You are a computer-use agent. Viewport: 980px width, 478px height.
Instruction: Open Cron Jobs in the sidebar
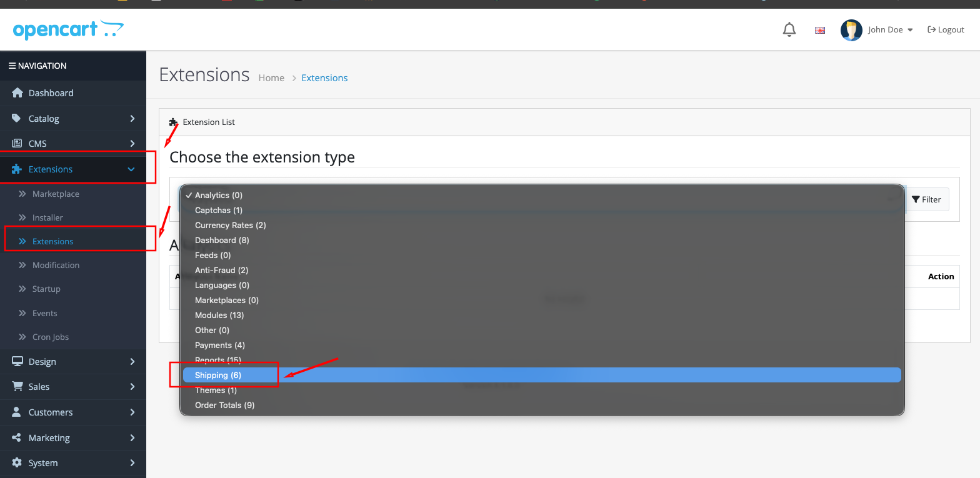click(x=51, y=337)
